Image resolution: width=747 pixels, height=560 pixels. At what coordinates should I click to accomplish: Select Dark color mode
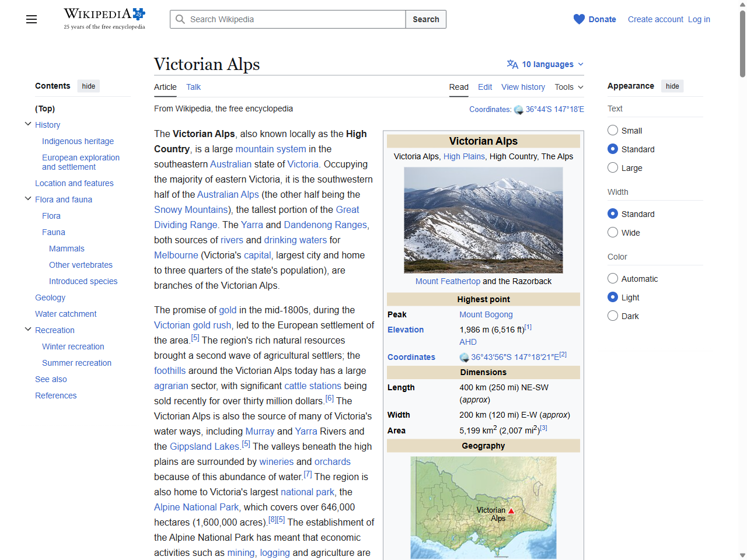613,316
